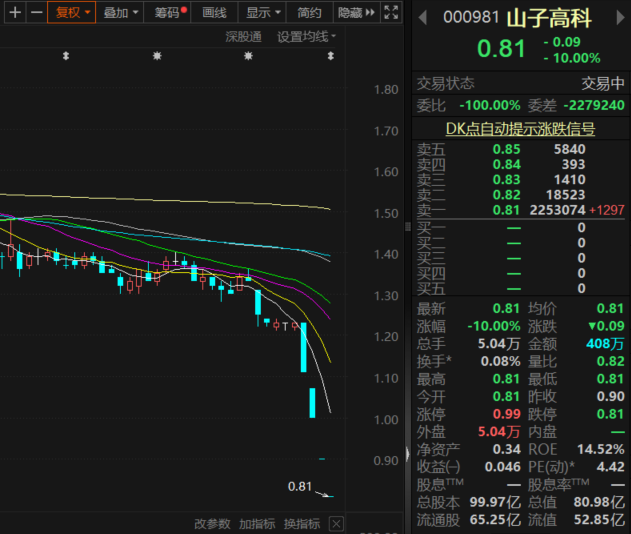This screenshot has width=631, height=534.
Task: Click 换指标 to switch indicator
Action: point(302,524)
